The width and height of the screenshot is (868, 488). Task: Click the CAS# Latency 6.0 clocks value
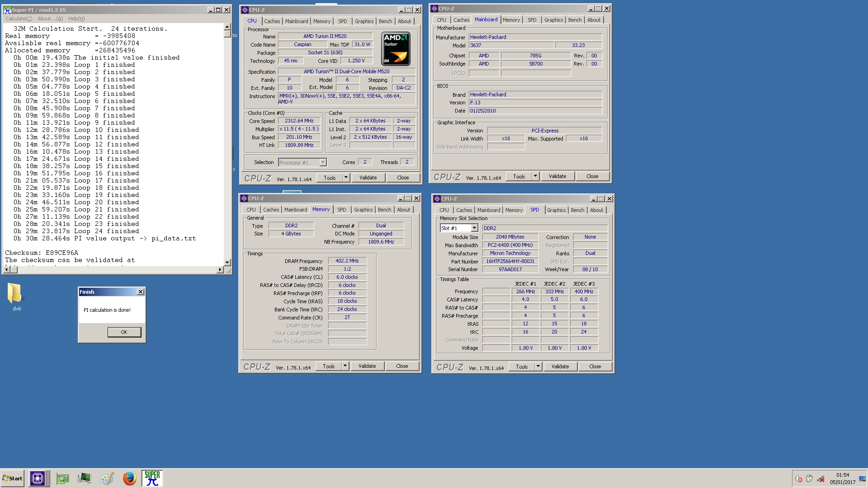[347, 277]
